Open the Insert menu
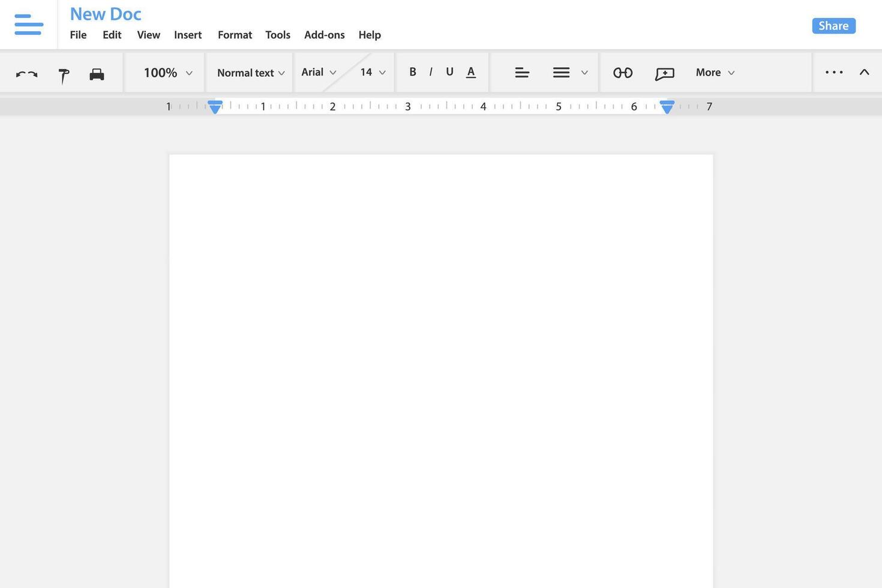 click(188, 35)
